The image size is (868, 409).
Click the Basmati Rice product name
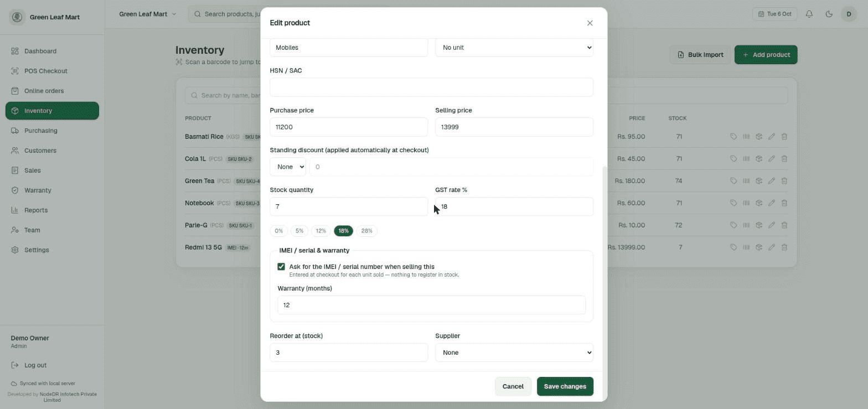(204, 137)
